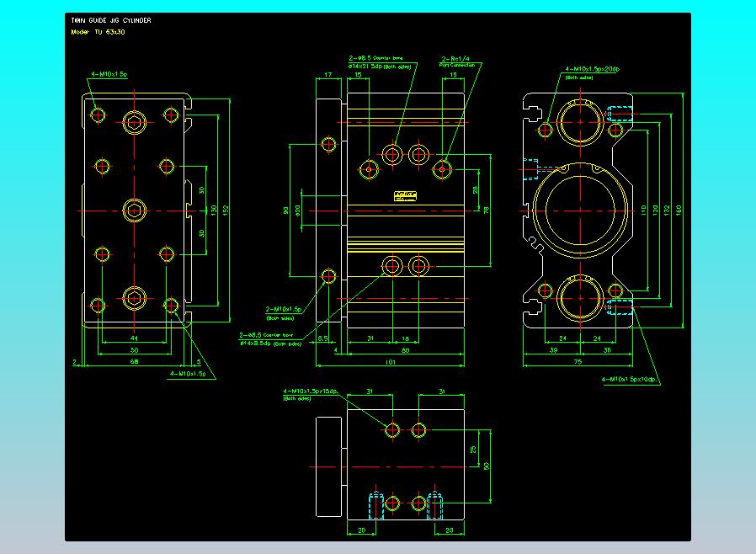The image size is (756, 554).
Task: Select the '17' plate thickness dimension
Action: tap(327, 75)
